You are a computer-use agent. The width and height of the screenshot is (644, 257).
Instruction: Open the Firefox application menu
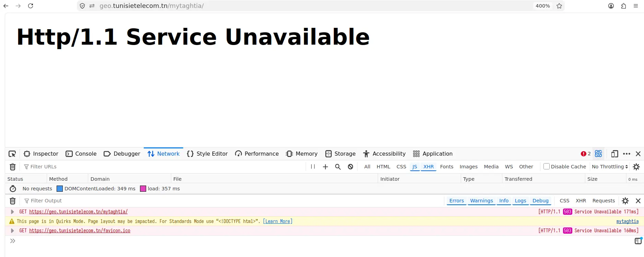[x=636, y=6]
